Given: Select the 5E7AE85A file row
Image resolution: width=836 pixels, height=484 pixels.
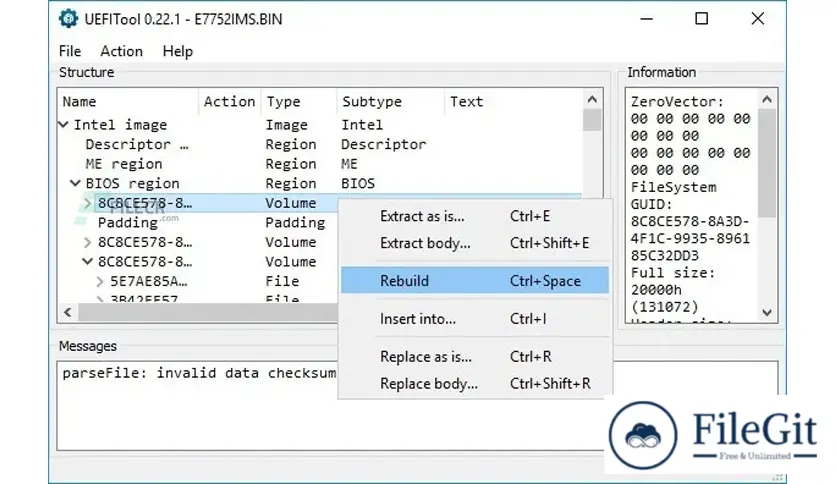Looking at the screenshot, I should (198, 281).
